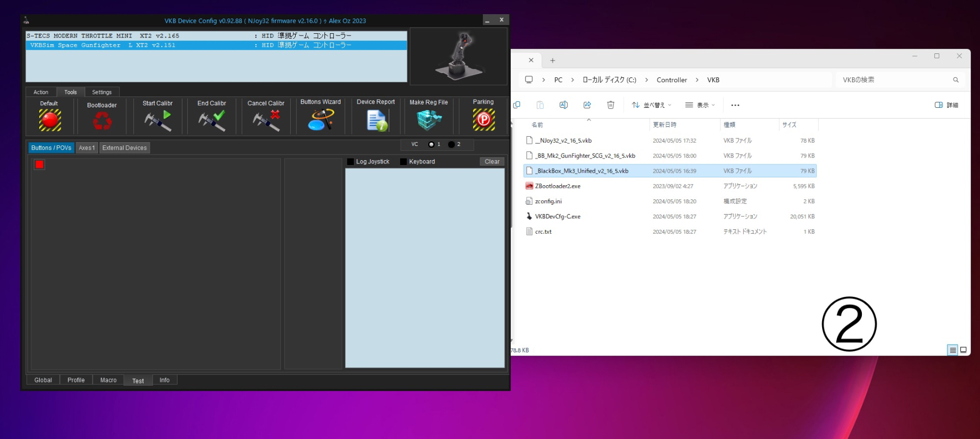Screen dimensions: 980x439
Task: Select ZBootloader2.exe in file list
Action: pyautogui.click(x=670, y=186)
